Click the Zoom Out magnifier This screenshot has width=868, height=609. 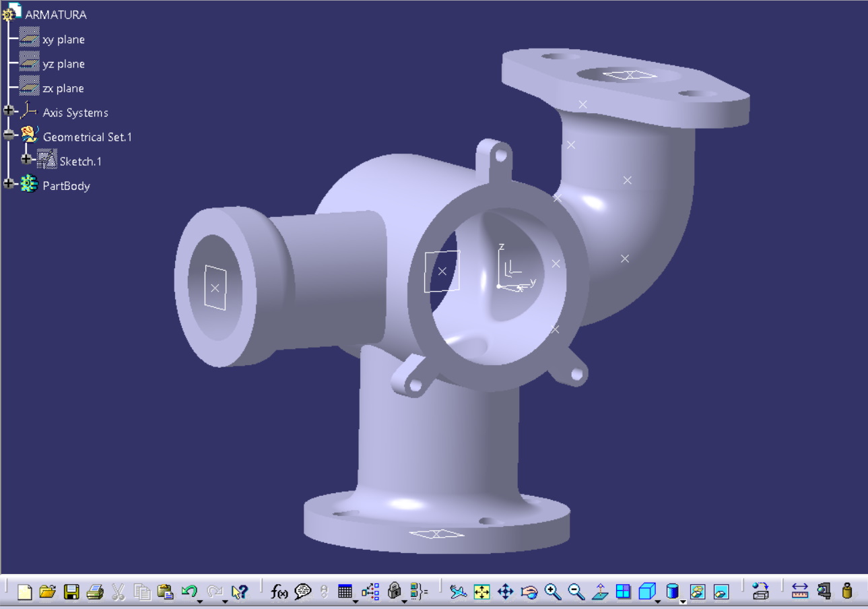pos(576,591)
